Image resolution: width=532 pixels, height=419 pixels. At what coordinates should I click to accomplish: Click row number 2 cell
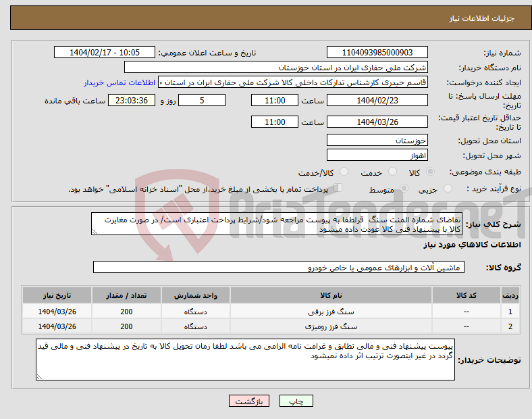tap(510, 326)
